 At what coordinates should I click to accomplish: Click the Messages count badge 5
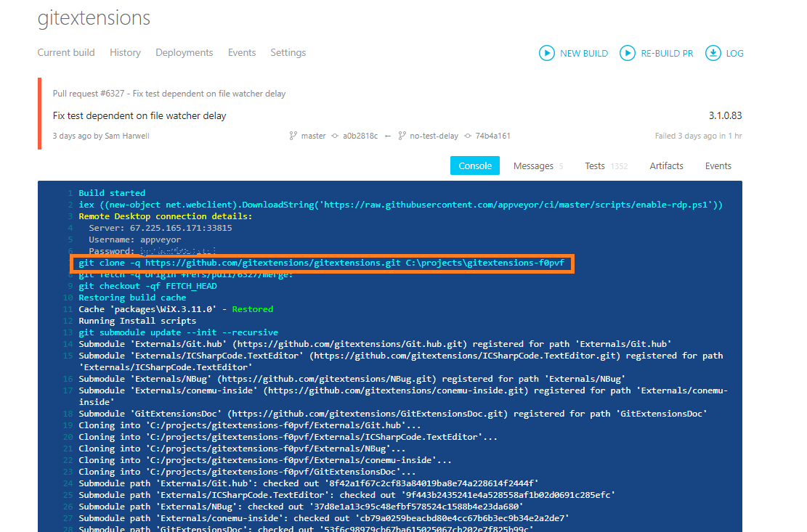tap(561, 166)
